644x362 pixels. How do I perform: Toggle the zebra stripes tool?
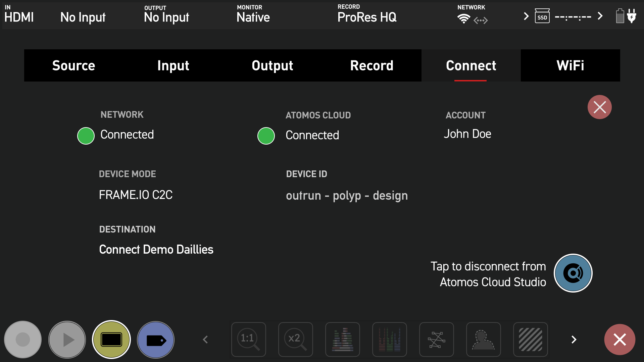pos(531,340)
